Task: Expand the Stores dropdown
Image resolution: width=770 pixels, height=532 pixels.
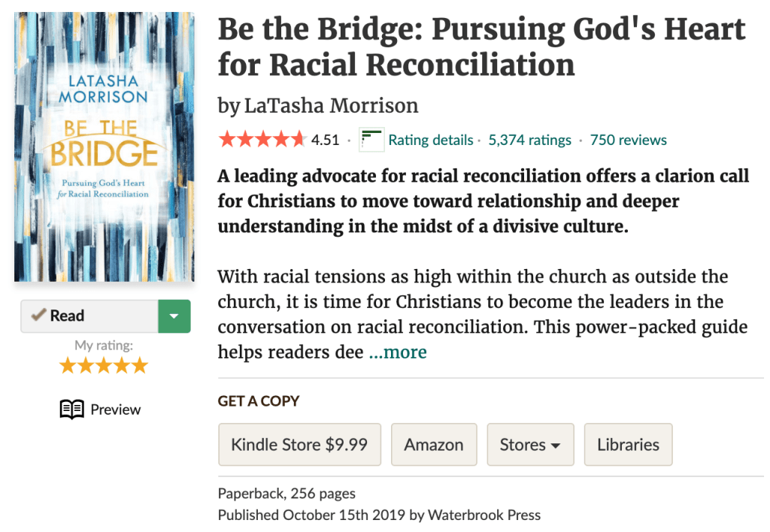Action: point(530,445)
